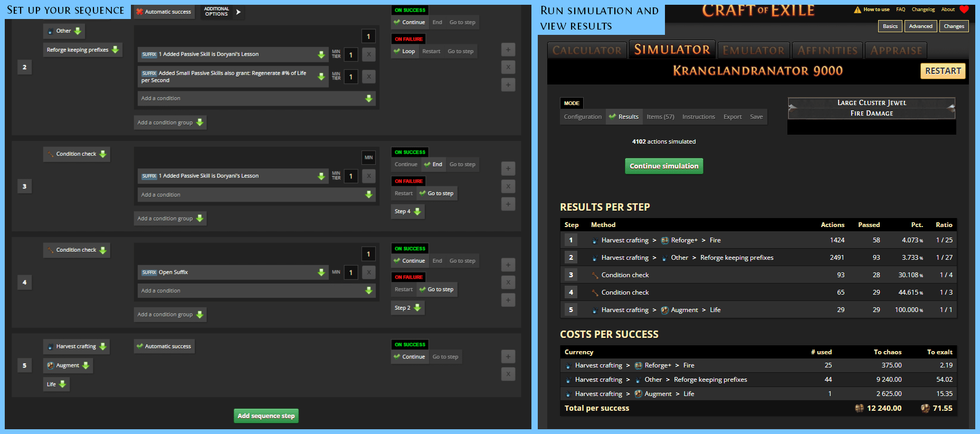Open the FAQ link
980x434 pixels.
[x=900, y=10]
